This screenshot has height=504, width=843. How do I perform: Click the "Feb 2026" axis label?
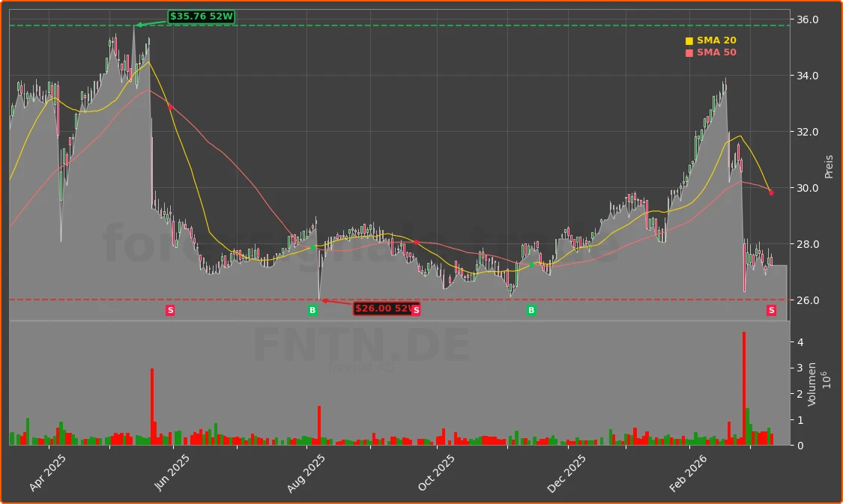(686, 471)
